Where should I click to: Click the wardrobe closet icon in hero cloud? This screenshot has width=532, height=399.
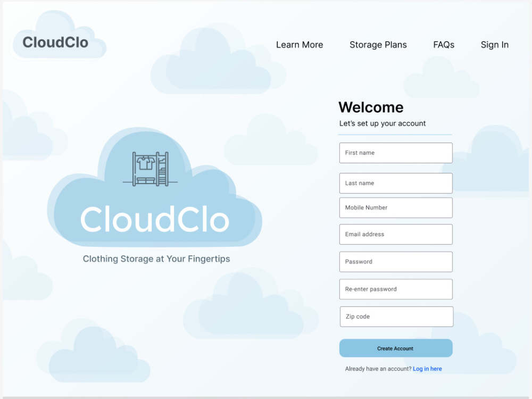click(151, 169)
